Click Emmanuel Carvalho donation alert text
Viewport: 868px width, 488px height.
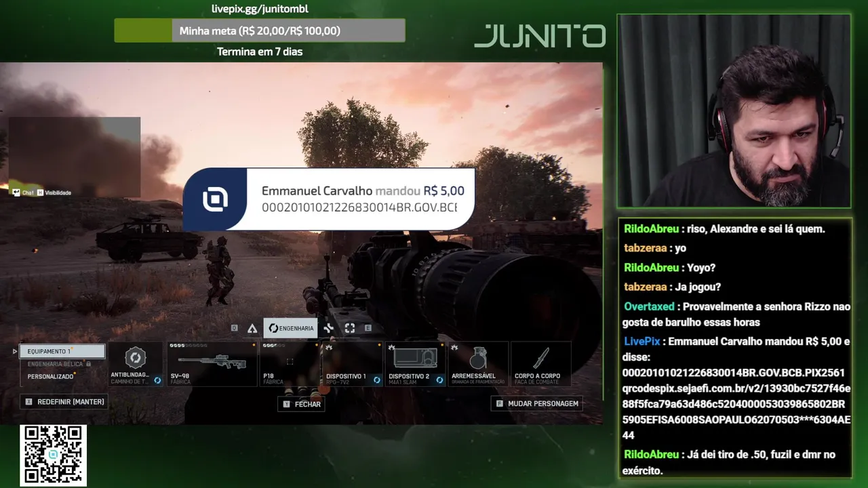pos(363,199)
